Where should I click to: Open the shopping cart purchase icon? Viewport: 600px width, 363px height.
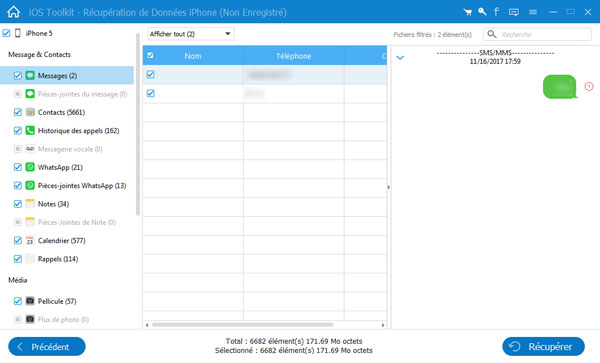(467, 12)
